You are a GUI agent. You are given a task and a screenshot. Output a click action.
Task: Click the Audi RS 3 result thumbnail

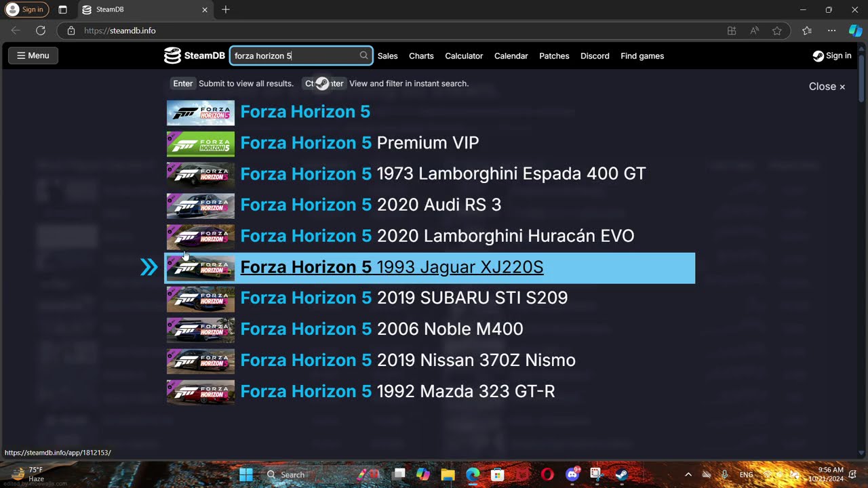201,205
